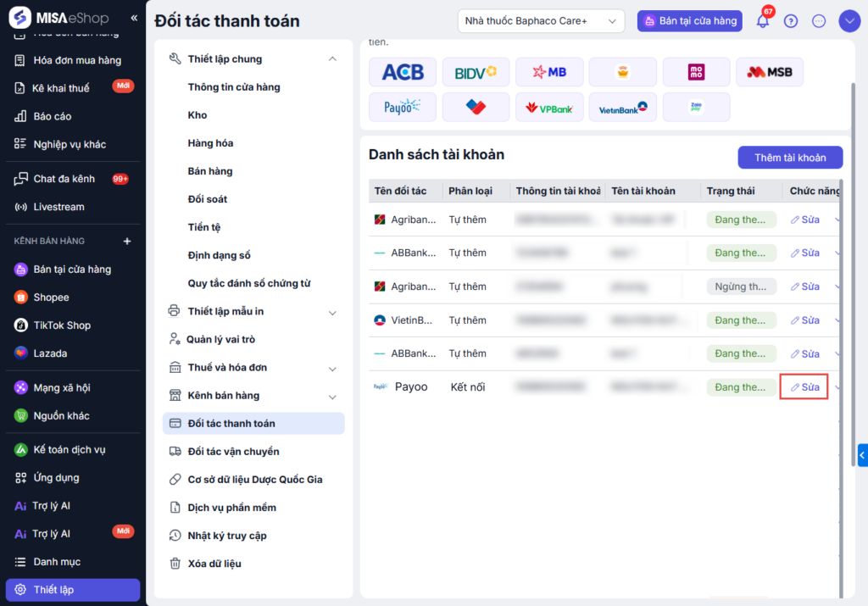868x606 pixels.
Task: Click the Thêm tài khoản button
Action: [x=790, y=158]
